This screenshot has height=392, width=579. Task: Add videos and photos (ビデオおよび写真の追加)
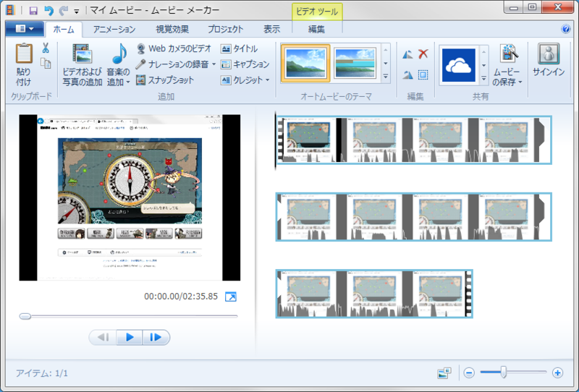coord(82,65)
